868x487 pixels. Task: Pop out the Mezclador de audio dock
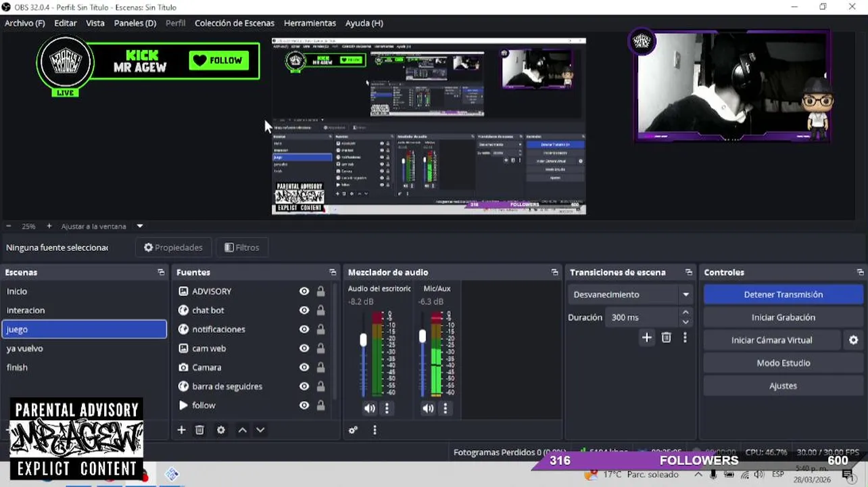pos(555,273)
